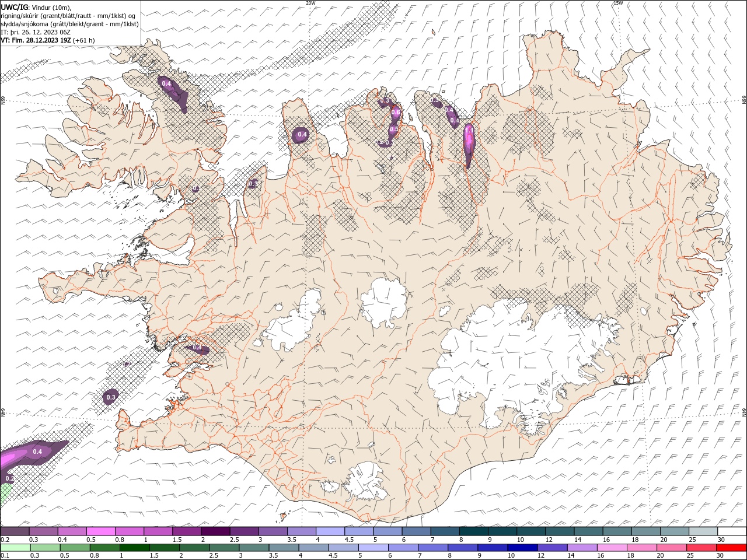747x560 pixels.
Task: Select the rain legend swatch labeled 4
Action: 313,548
